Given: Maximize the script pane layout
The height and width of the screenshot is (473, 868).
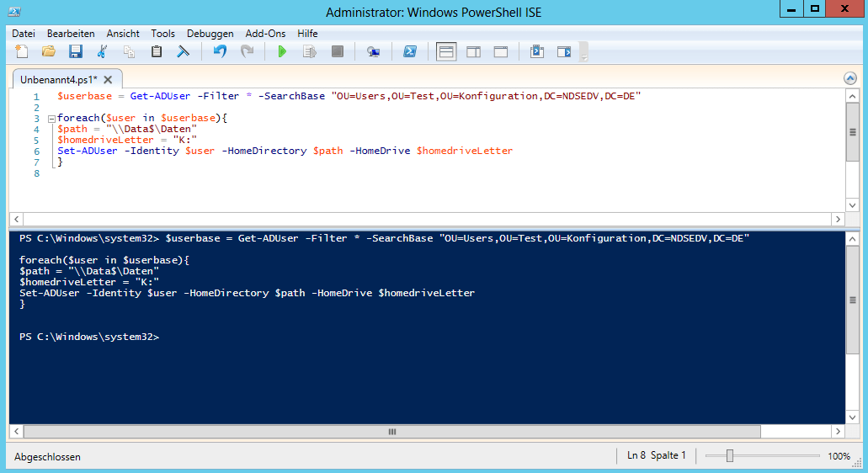Looking at the screenshot, I should coord(500,52).
